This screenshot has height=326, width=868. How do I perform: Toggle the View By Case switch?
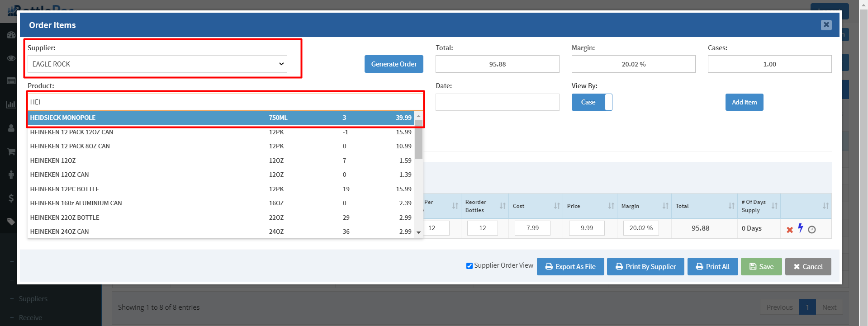[592, 102]
